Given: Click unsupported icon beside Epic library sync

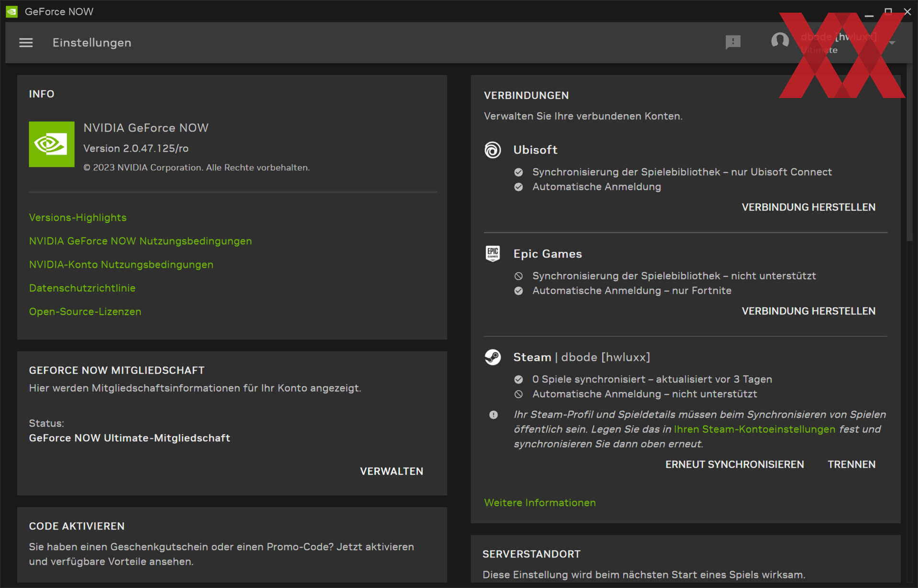Looking at the screenshot, I should pyautogui.click(x=518, y=276).
